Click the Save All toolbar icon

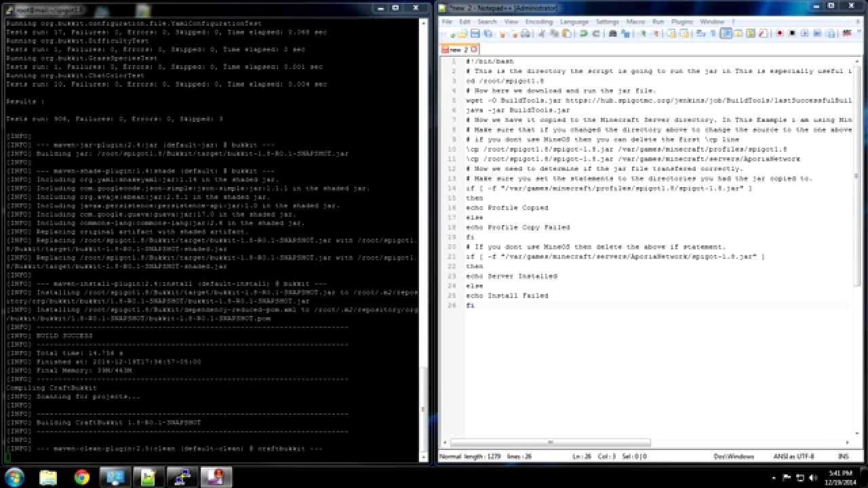point(488,33)
